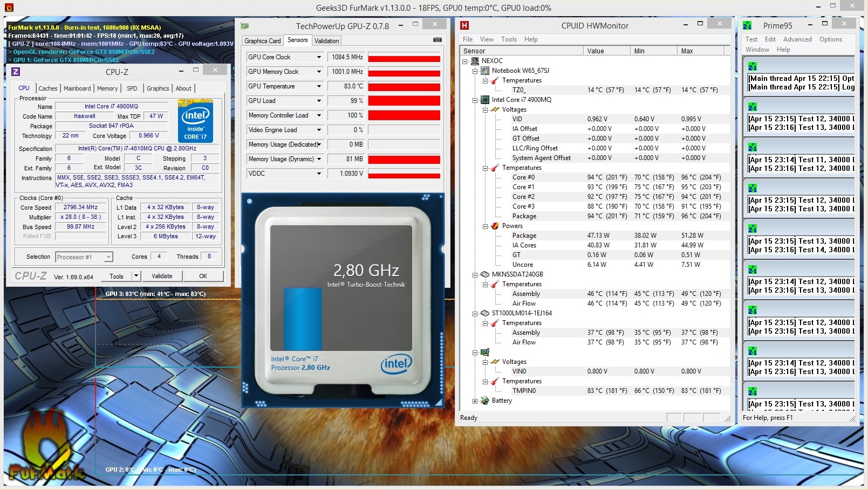The image size is (868, 490).
Task: Open the Test menu in Prime95
Action: click(751, 39)
